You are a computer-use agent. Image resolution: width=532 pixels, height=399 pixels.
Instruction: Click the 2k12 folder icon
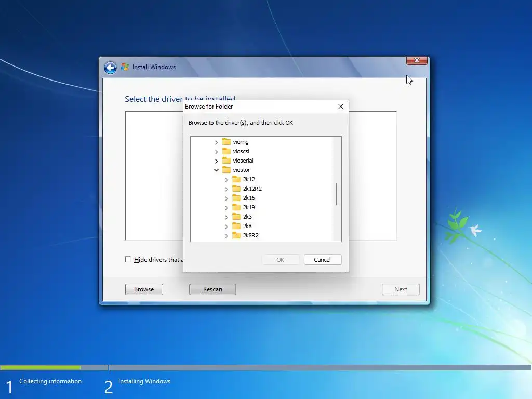point(236,179)
